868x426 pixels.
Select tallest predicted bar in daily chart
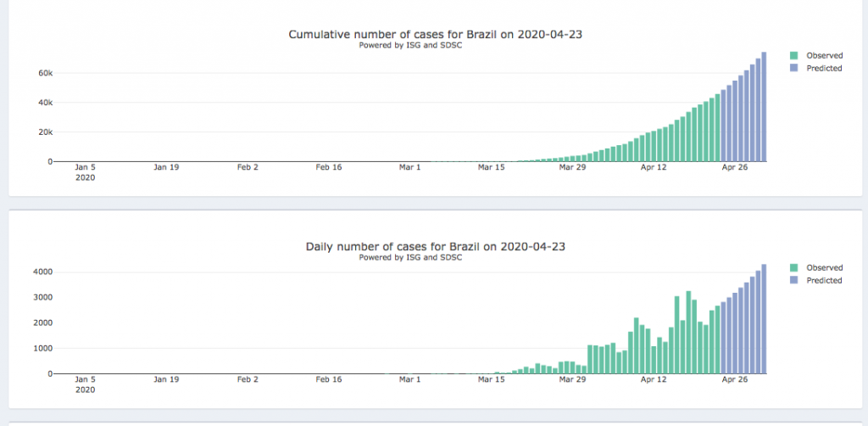pyautogui.click(x=764, y=319)
